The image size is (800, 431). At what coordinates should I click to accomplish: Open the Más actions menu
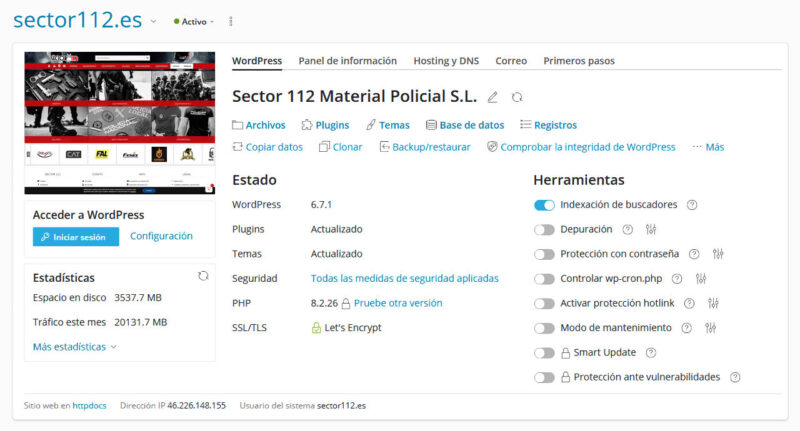708,147
